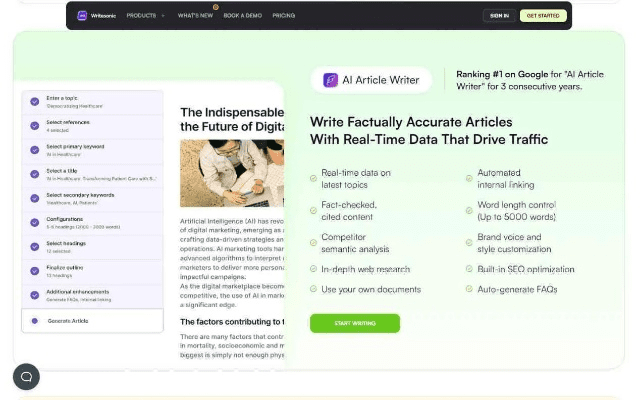Click the article preview photo

click(x=232, y=172)
